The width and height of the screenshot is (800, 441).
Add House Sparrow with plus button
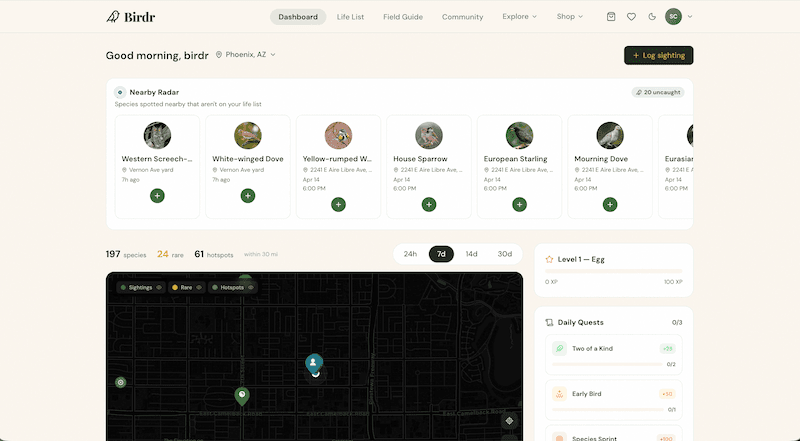pyautogui.click(x=429, y=204)
